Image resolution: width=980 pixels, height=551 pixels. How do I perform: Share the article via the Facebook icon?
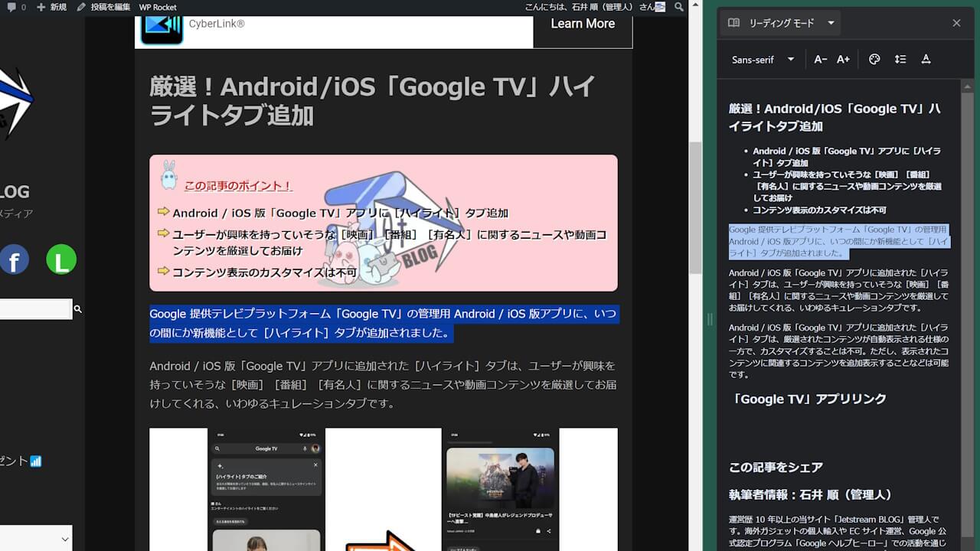point(15,260)
